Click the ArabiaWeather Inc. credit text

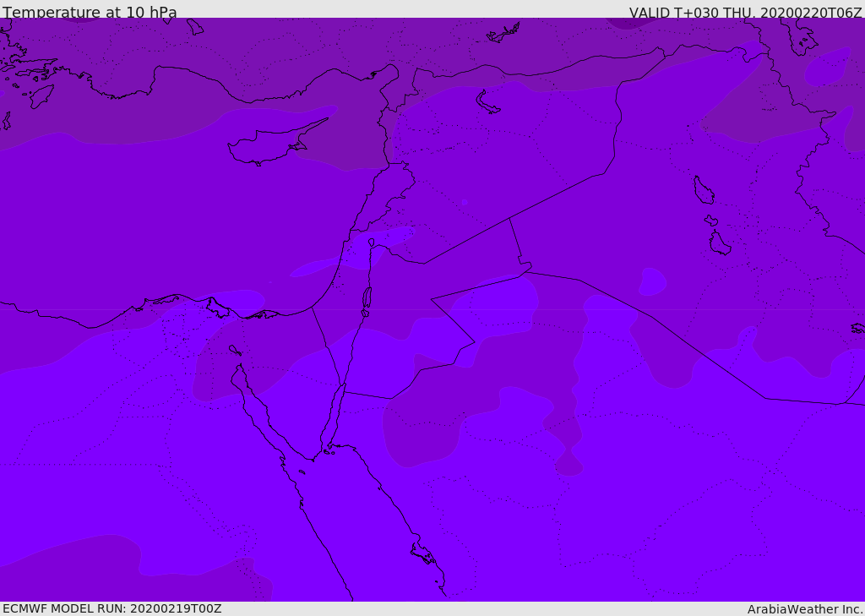click(805, 609)
